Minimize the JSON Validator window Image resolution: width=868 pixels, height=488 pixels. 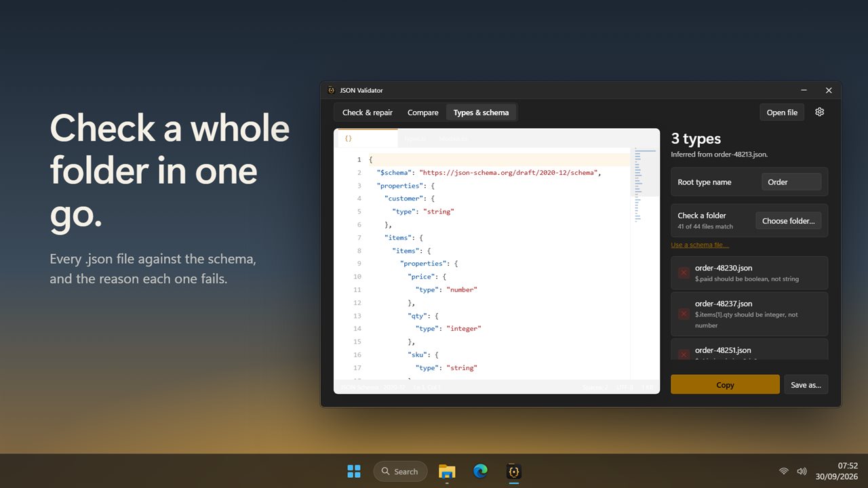coord(804,90)
